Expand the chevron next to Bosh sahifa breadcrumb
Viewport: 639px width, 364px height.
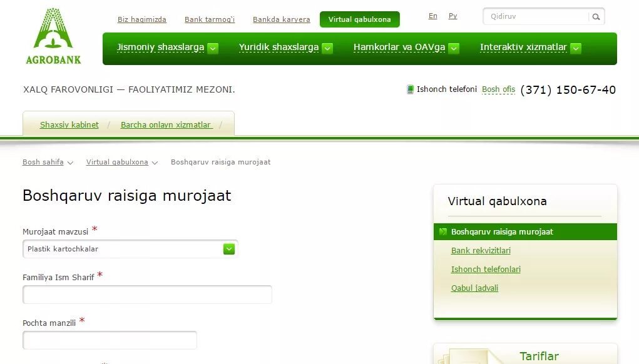pyautogui.click(x=70, y=163)
